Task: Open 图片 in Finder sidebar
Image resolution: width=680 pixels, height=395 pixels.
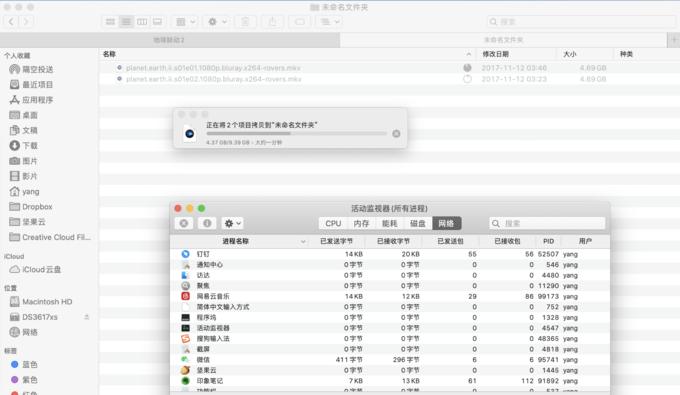Action: 24,161
